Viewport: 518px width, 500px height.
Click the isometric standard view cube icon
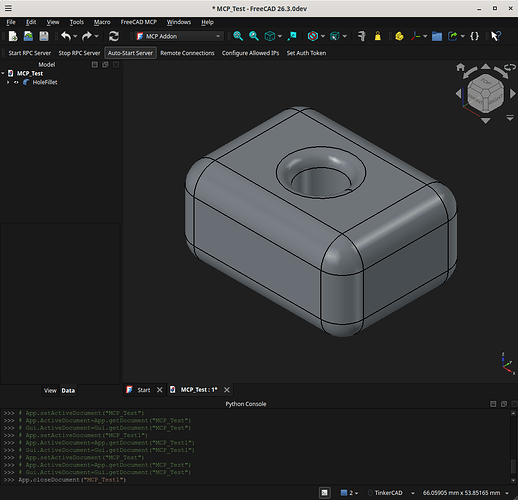coord(270,36)
